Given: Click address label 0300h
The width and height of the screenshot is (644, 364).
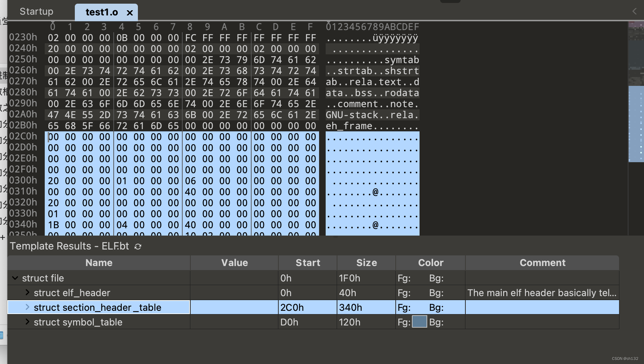Looking at the screenshot, I should 23,180.
